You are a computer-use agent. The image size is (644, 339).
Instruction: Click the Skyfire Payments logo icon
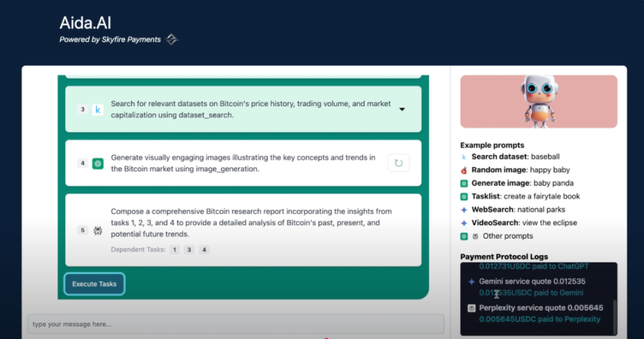(171, 40)
